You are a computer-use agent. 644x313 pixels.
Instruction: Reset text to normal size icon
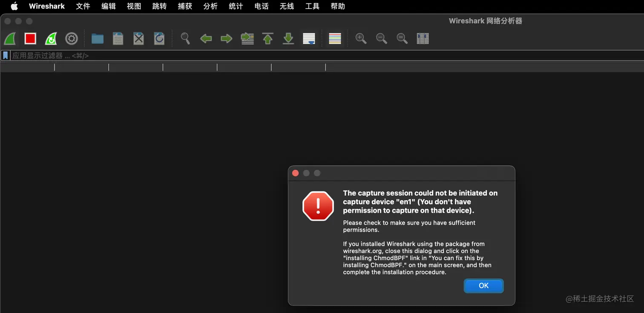point(402,38)
